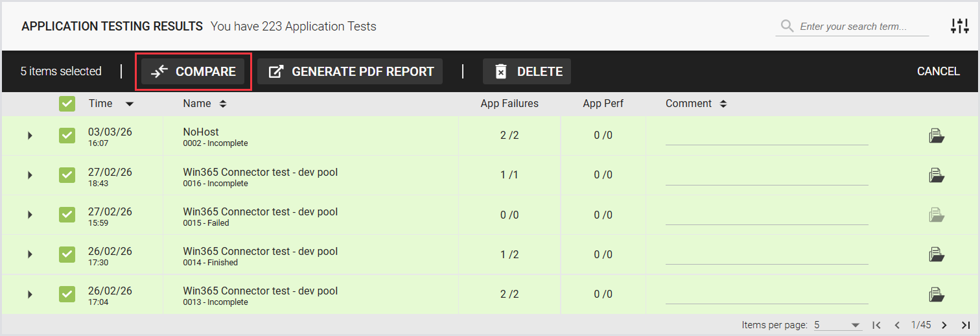Click the search magnifier icon
The image size is (980, 336).
coord(787,27)
